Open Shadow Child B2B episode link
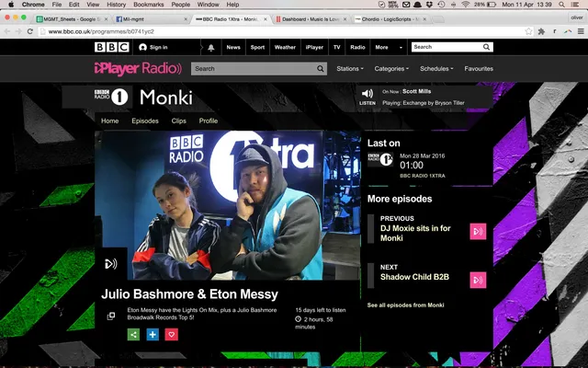Image resolution: width=588 pixels, height=368 pixels. (x=414, y=277)
